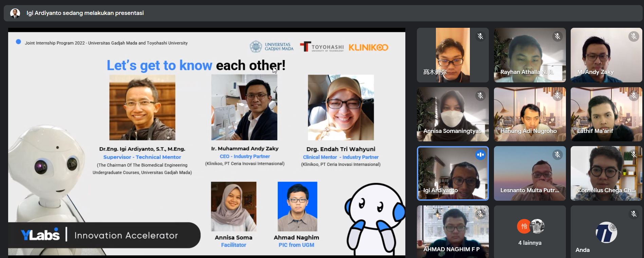
Task: Click the muted mic icon on the Anda tile
Action: pyautogui.click(x=633, y=214)
